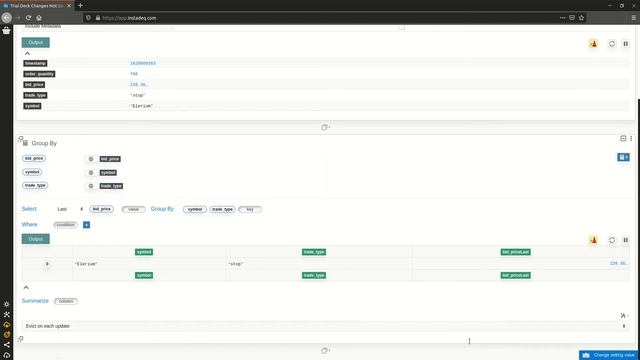Viewport: 640px width, 360px height.
Task: Click the Select label link
Action: [x=29, y=209]
